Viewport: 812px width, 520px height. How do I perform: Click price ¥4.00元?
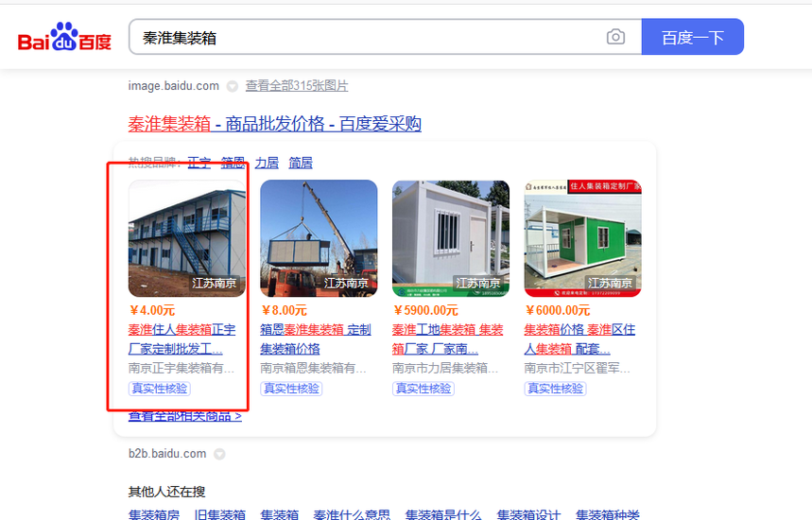pos(152,310)
